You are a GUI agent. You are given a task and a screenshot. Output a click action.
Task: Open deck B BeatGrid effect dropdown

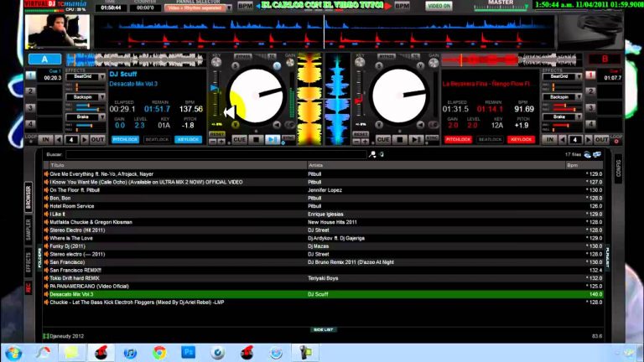(579, 77)
